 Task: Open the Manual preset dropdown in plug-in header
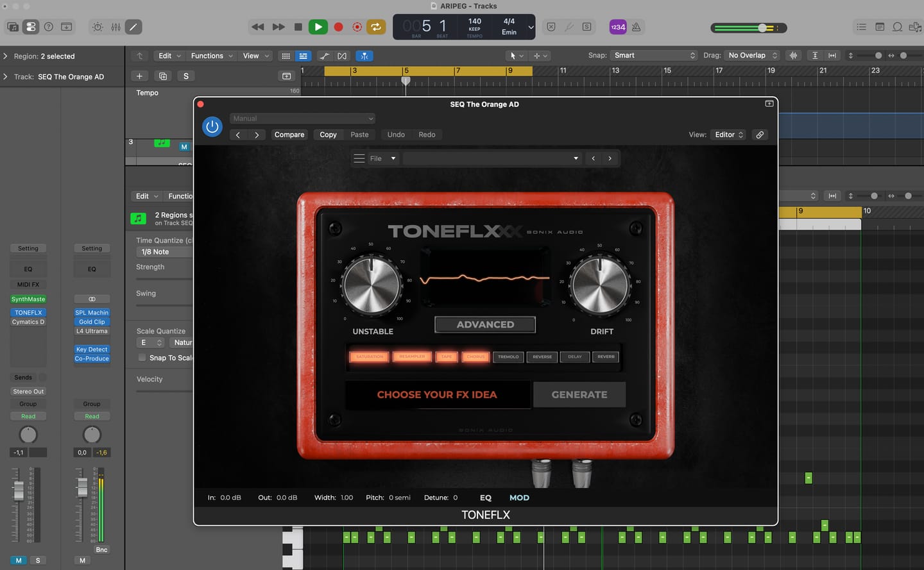[x=302, y=119]
